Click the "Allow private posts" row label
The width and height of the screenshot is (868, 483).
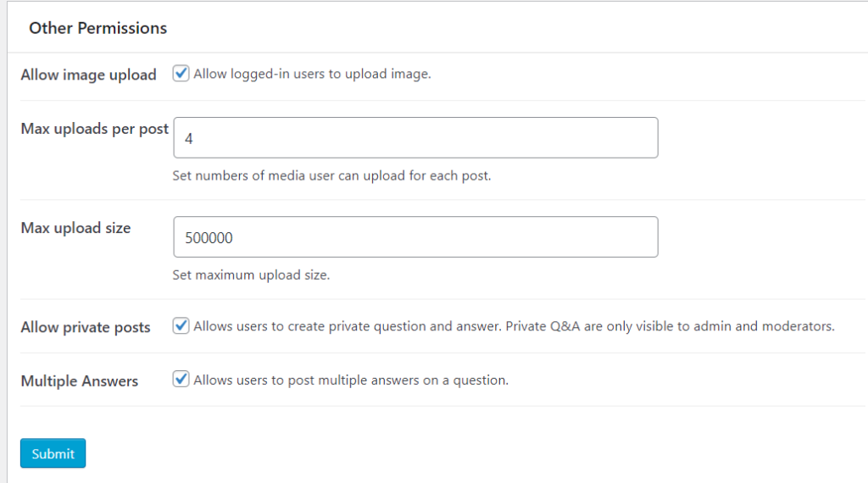[x=85, y=327]
